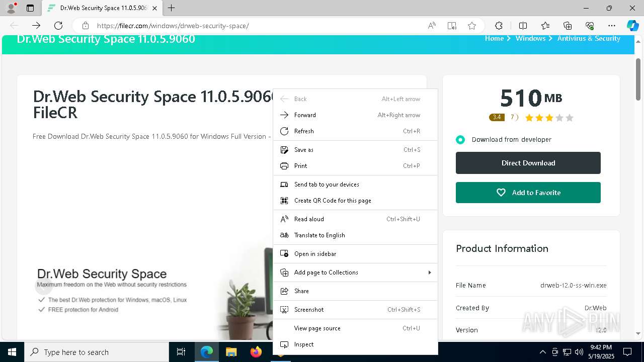The height and width of the screenshot is (362, 644).
Task: Open Firefox from taskbar
Action: pos(256,352)
